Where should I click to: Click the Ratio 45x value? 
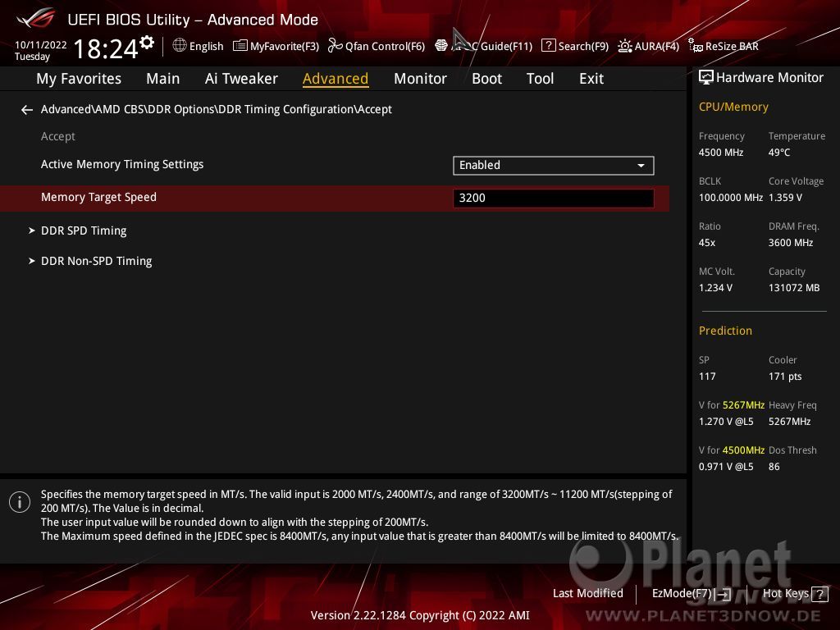pyautogui.click(x=706, y=243)
